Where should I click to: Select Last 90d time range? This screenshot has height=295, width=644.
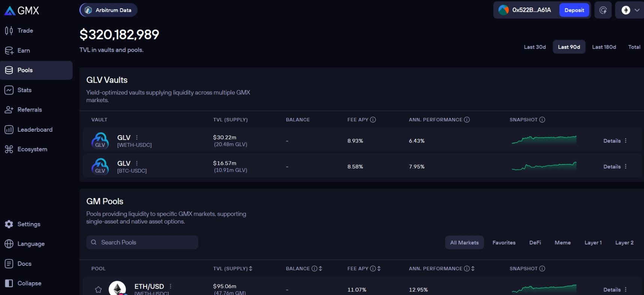click(569, 47)
